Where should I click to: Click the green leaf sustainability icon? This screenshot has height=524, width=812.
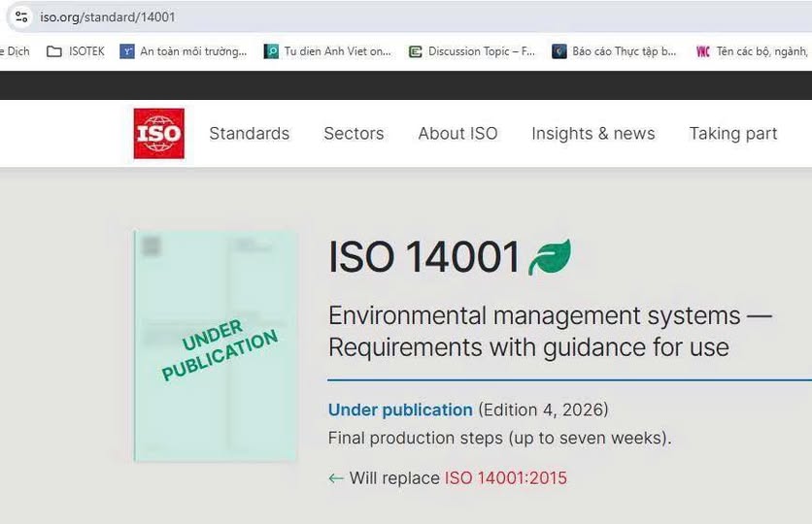pos(550,257)
